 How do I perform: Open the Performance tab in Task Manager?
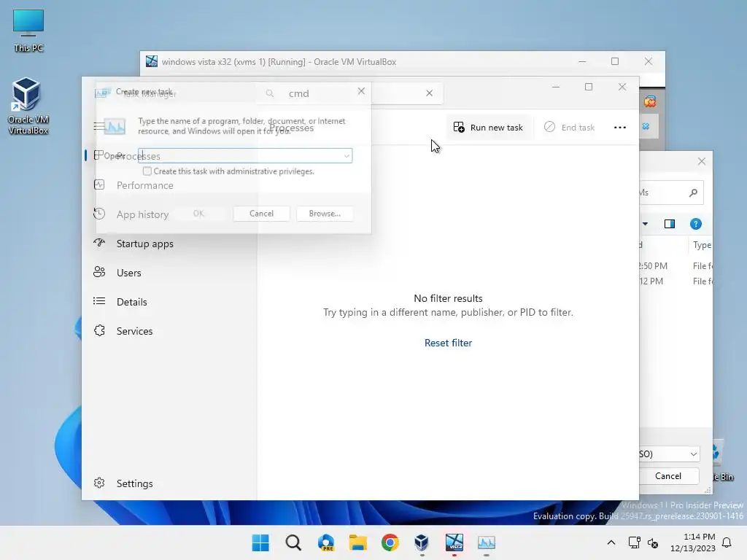click(x=145, y=185)
